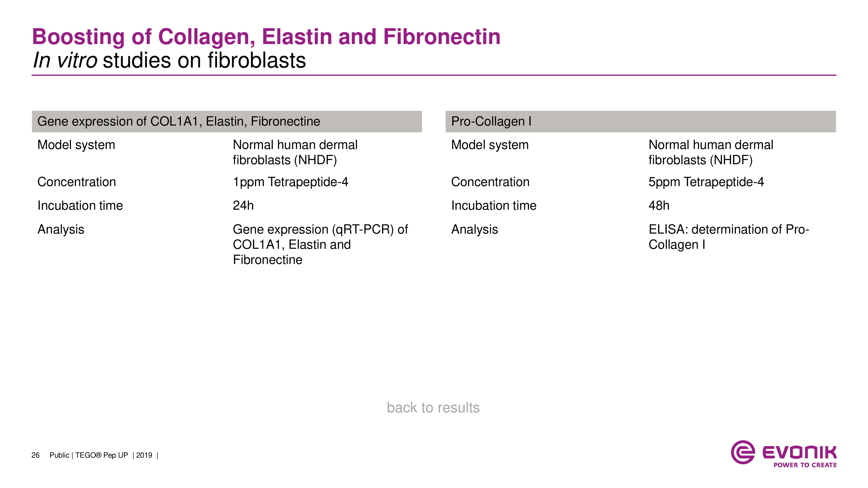Click the "Pro-Collagen I" table header
Screen dimensions: 868x488
click(491, 121)
